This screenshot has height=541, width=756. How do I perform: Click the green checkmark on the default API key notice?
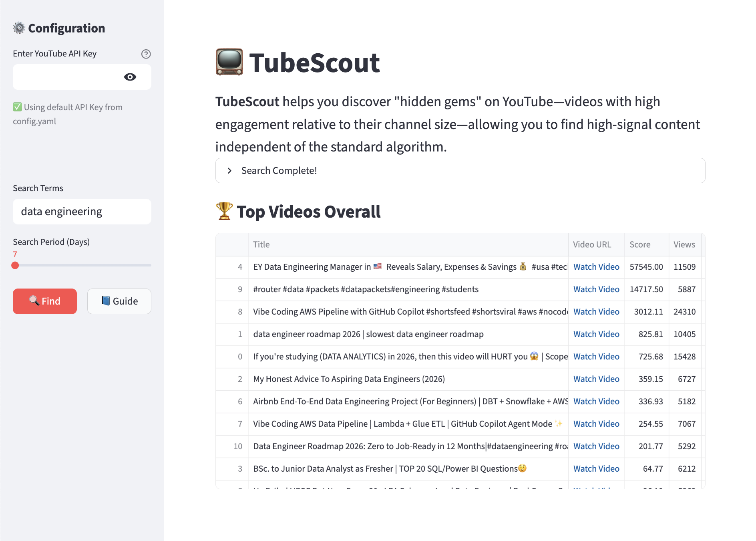[x=17, y=107]
